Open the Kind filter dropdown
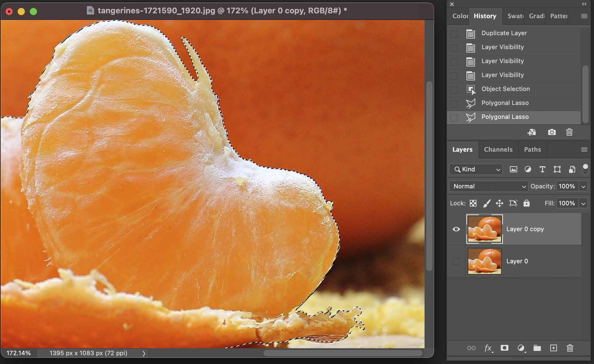Image resolution: width=594 pixels, height=364 pixels. 476,169
